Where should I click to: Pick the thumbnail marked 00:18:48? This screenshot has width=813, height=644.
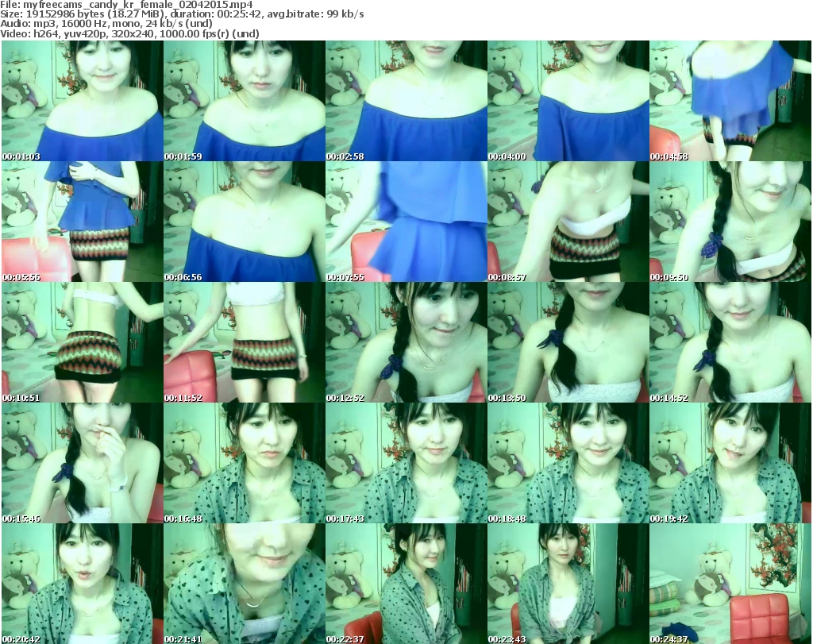pos(568,464)
